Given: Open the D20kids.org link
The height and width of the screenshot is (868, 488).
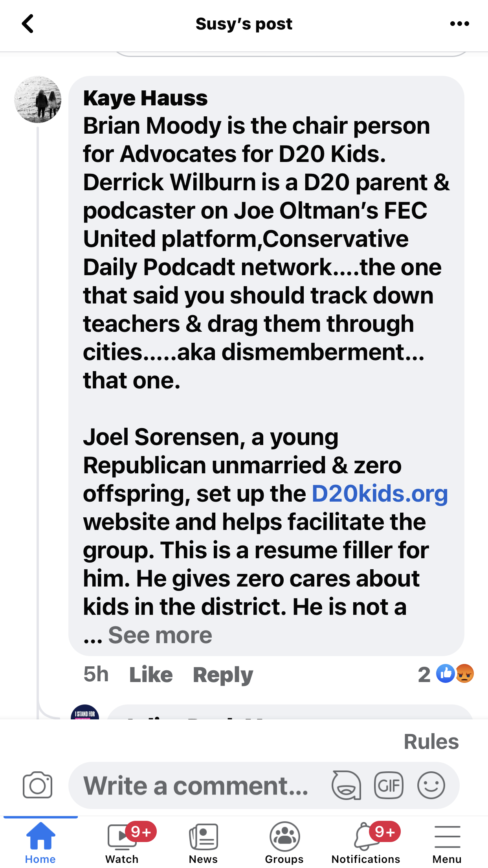Looking at the screenshot, I should pyautogui.click(x=380, y=494).
